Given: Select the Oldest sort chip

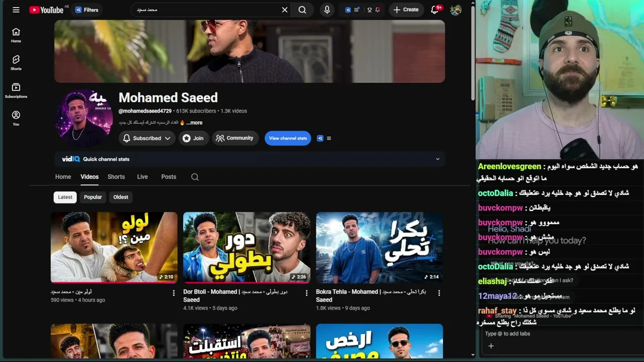Looking at the screenshot, I should click(x=121, y=197).
